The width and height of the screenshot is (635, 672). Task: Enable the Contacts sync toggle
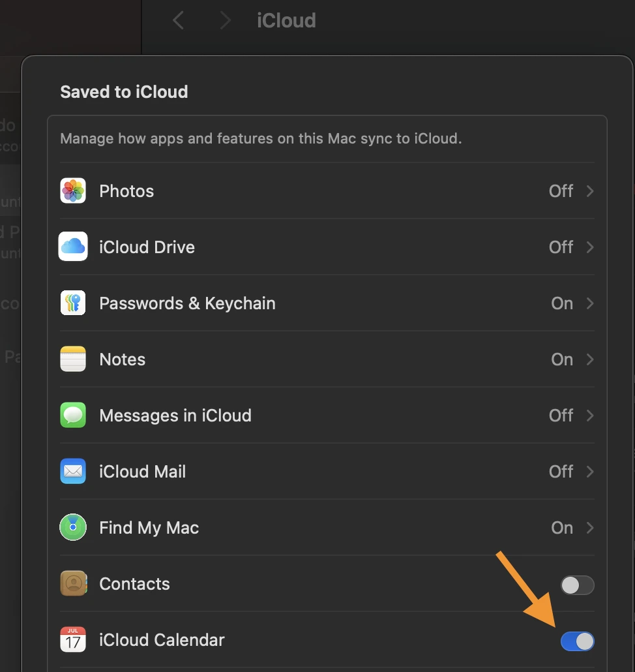point(578,585)
